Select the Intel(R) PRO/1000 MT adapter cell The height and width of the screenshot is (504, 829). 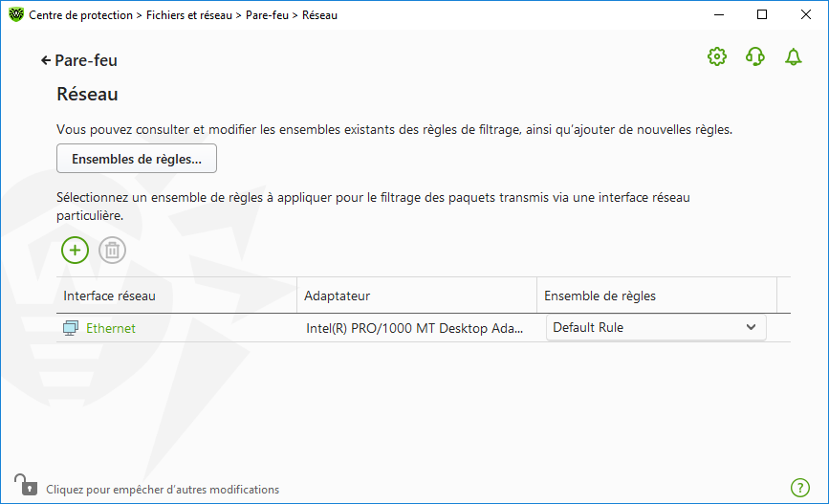pos(414,328)
